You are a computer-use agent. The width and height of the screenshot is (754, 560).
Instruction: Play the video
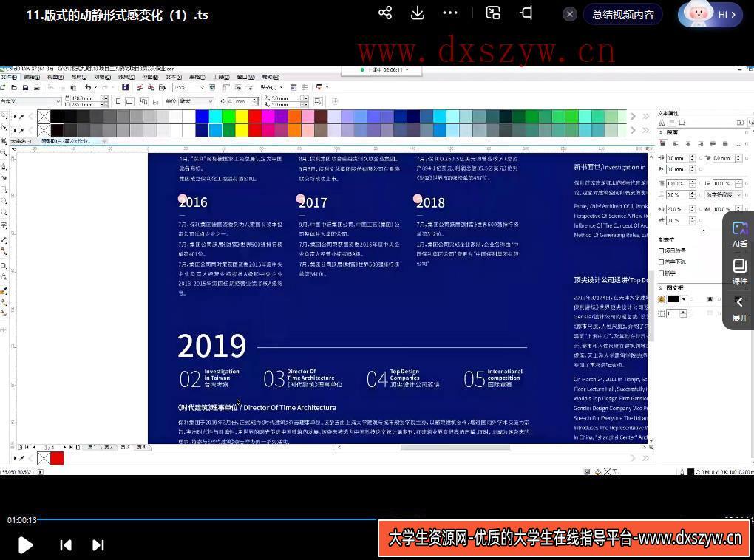(24, 544)
